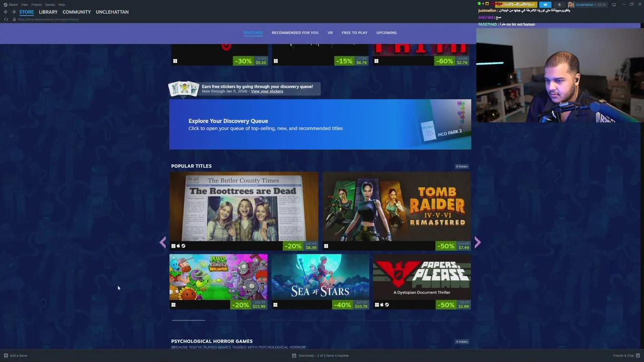Switch to the COMMUNITY section
The height and width of the screenshot is (362, 644).
76,12
